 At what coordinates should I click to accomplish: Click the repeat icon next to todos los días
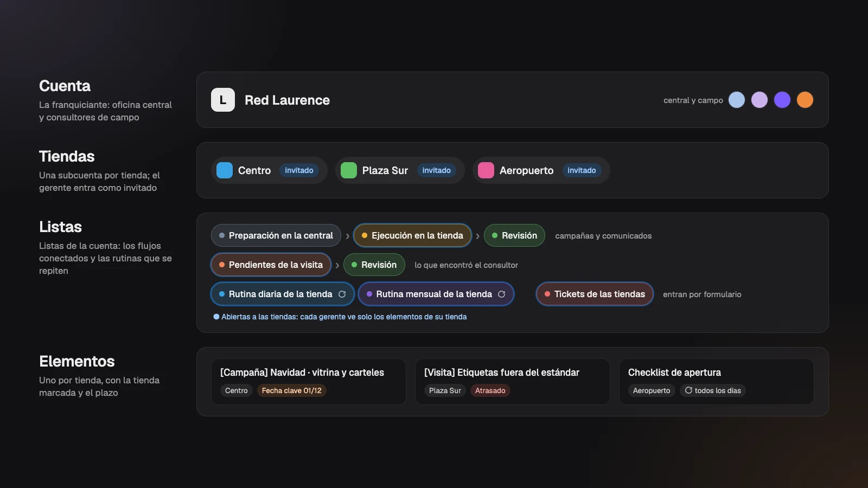[x=688, y=390]
